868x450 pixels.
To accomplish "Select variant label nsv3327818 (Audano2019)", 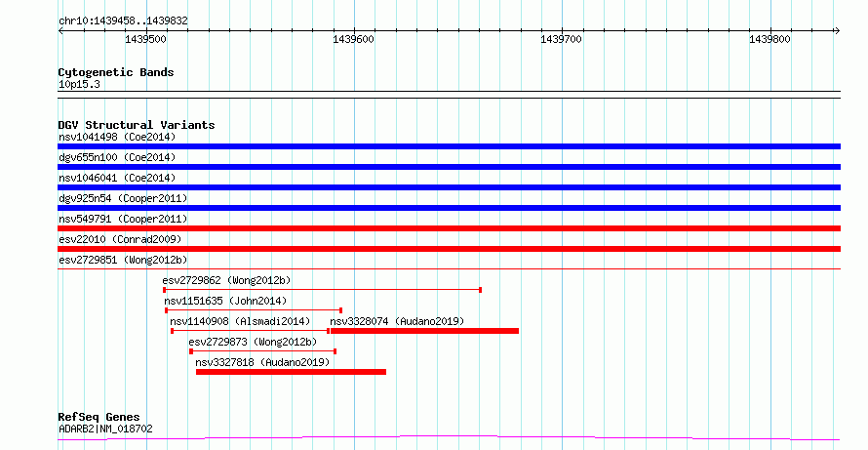I will click(262, 362).
